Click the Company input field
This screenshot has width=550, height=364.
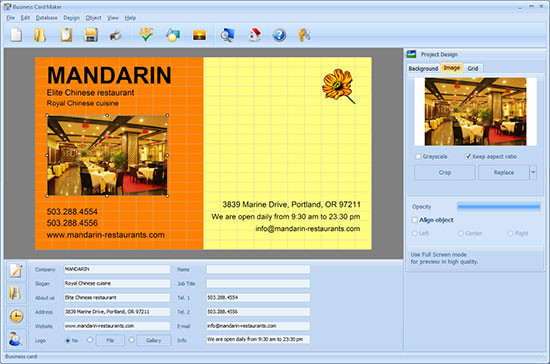click(x=117, y=269)
